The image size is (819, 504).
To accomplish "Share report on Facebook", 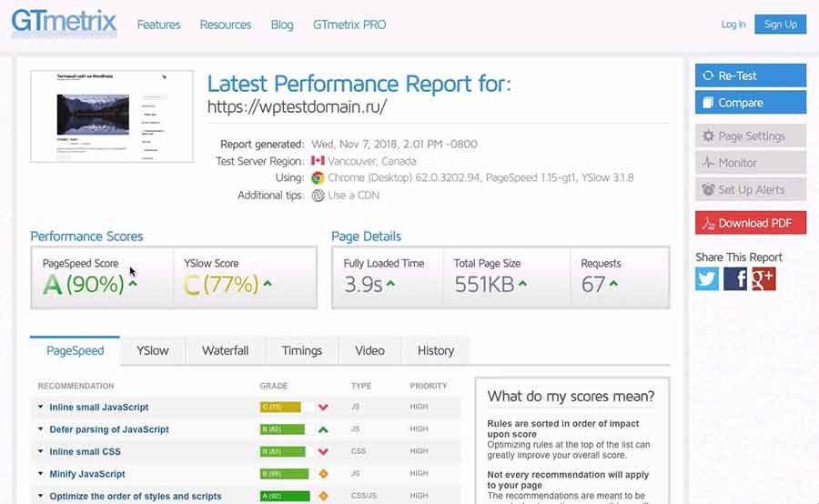I will pos(735,279).
